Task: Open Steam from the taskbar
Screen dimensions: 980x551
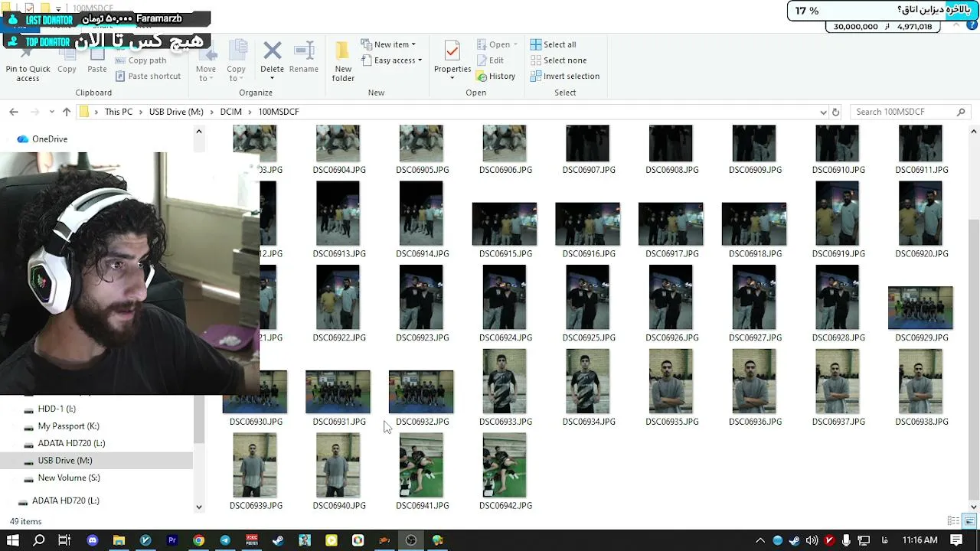Action: [x=278, y=540]
